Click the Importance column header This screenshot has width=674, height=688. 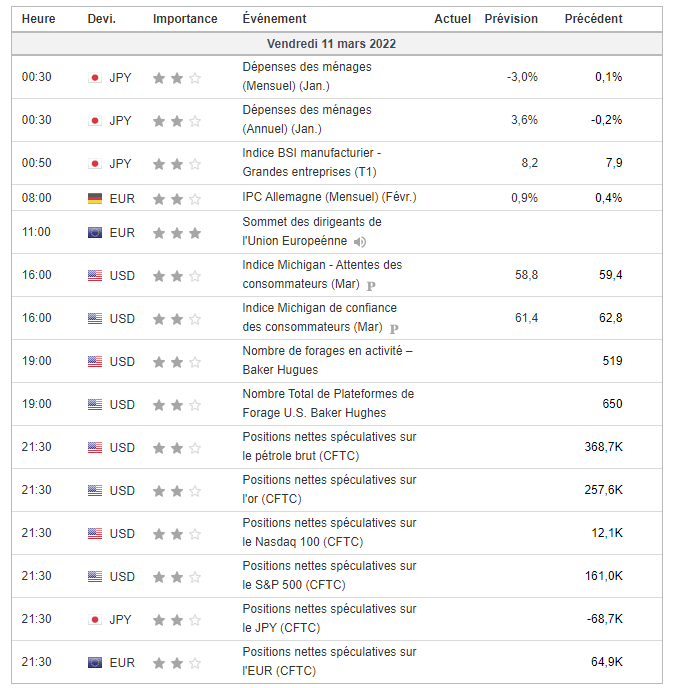pyautogui.click(x=185, y=19)
